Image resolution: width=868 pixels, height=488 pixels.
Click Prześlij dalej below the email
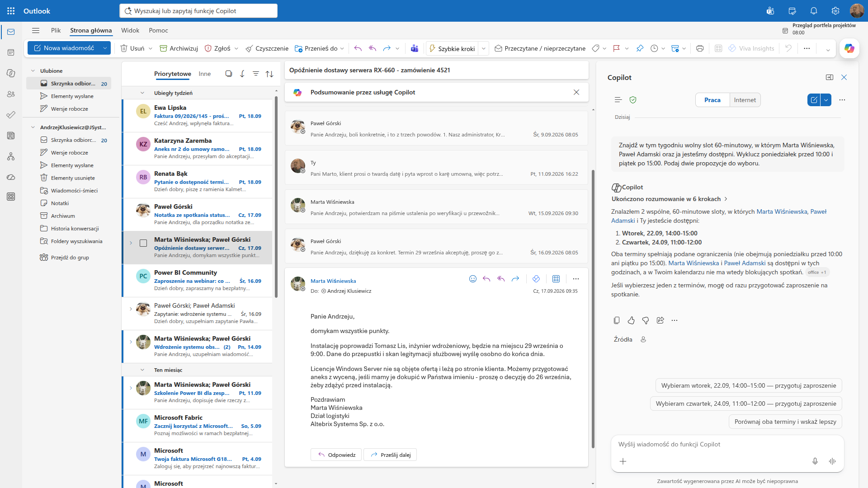pyautogui.click(x=390, y=455)
